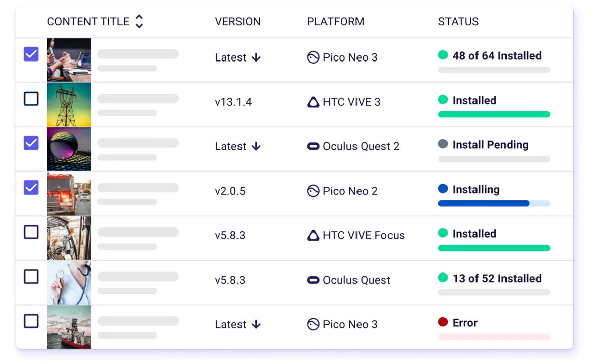
Task: Click the Content Title sort chevrons
Action: pos(139,21)
